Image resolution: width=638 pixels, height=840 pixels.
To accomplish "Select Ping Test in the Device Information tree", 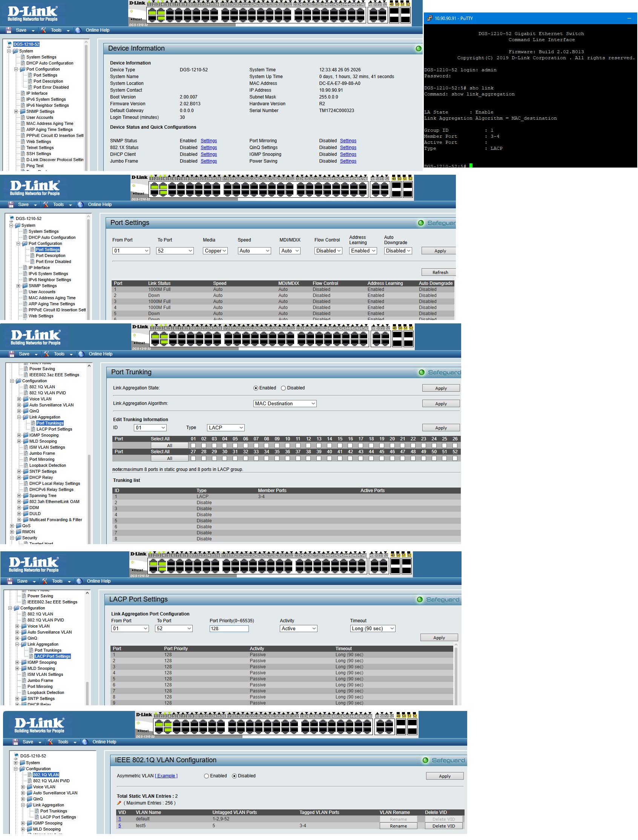I will [x=35, y=166].
